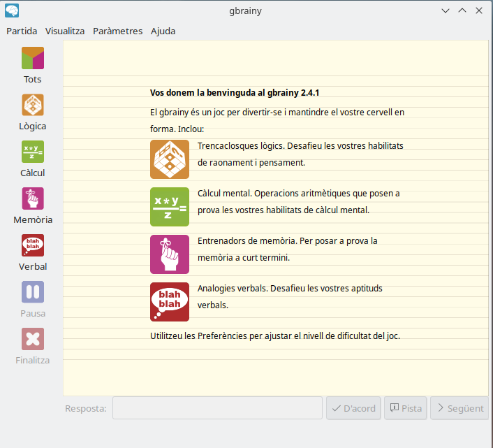Click the large pink finger memory icon

click(170, 254)
